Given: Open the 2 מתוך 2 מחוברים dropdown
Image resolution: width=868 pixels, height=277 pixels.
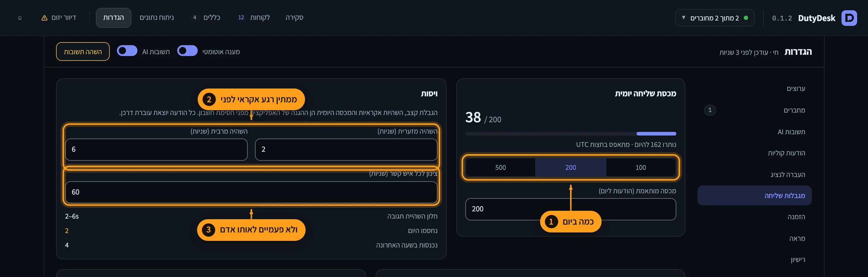Looking at the screenshot, I should click(714, 18).
